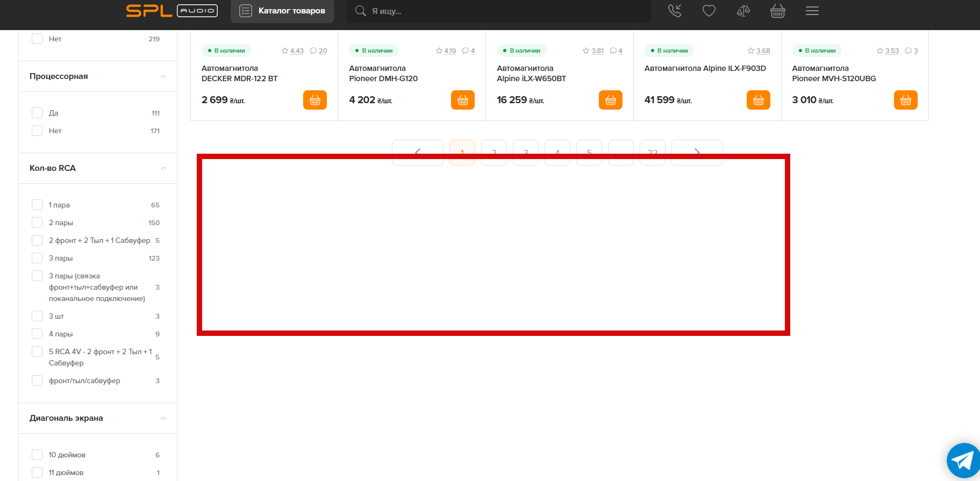Select '2 фронт + 2 Тыл + 1 Сабвуфер' filter
980x481 pixels.
(37, 240)
